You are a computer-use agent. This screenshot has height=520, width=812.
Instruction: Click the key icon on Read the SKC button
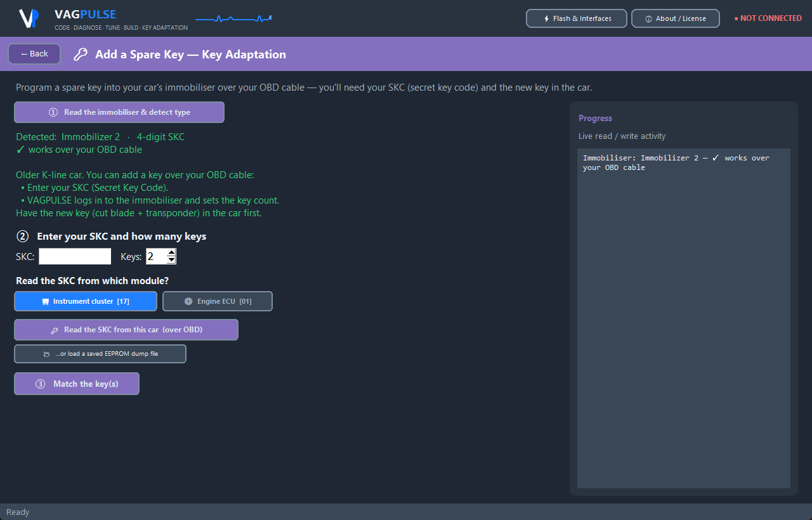click(55, 330)
